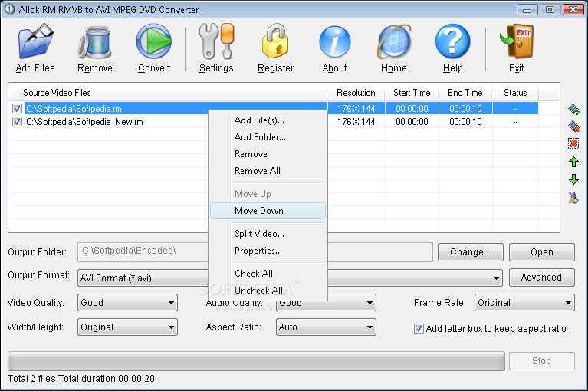
Task: Select Remove All in context menu
Action: 268,171
